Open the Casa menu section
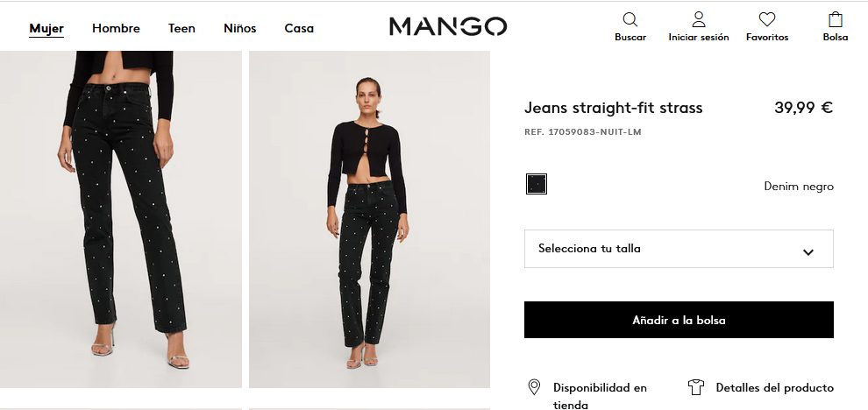868x410 pixels. click(299, 28)
